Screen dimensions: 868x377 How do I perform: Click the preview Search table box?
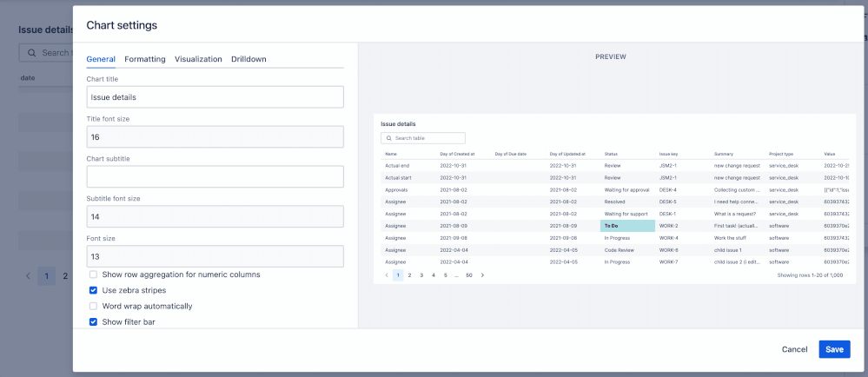tap(423, 138)
